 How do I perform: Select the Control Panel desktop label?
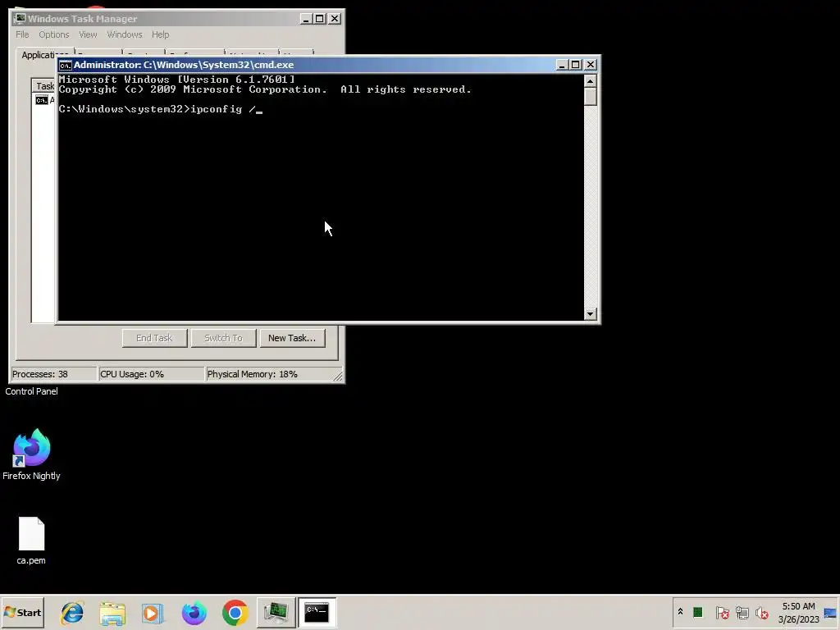(x=32, y=391)
